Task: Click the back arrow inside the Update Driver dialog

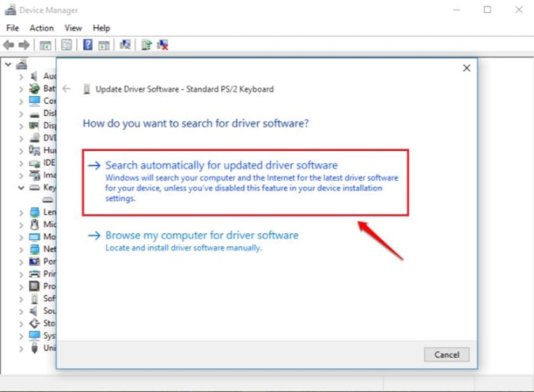Action: [67, 89]
